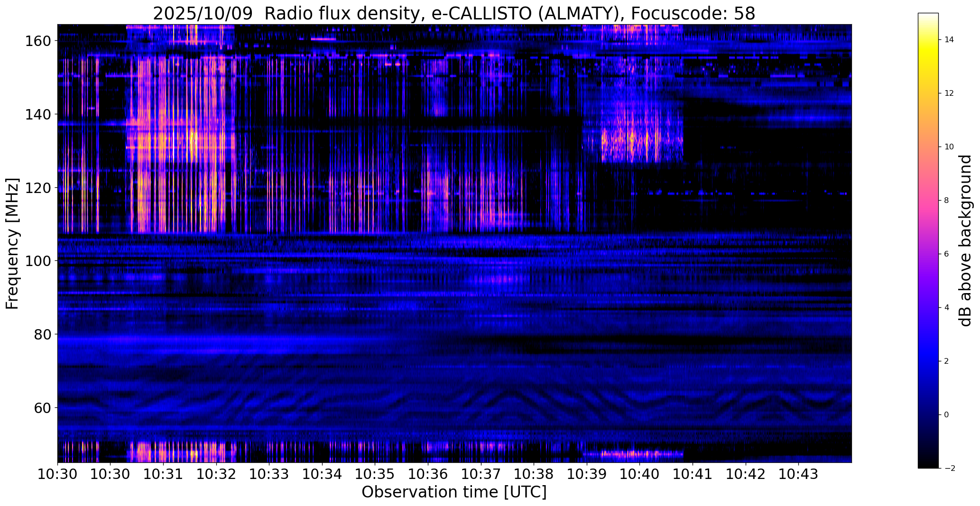This screenshot has width=980, height=506.
Task: Click the colorbar tick label 6
Action: [x=947, y=254]
